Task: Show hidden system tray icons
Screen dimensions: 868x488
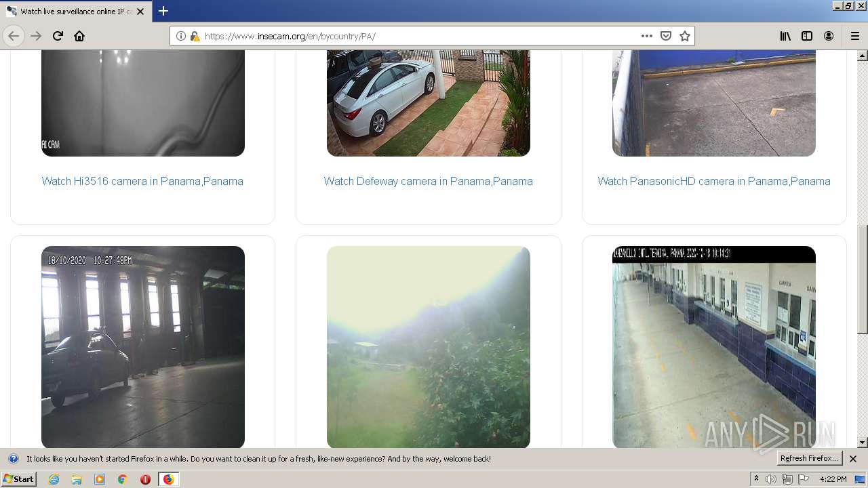Action: (x=757, y=479)
